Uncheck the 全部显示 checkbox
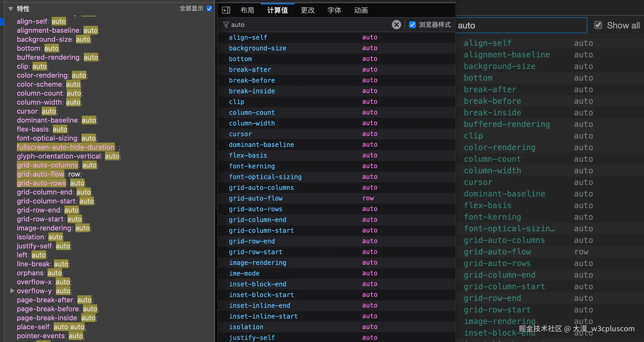This screenshot has height=342, width=644. tap(209, 9)
